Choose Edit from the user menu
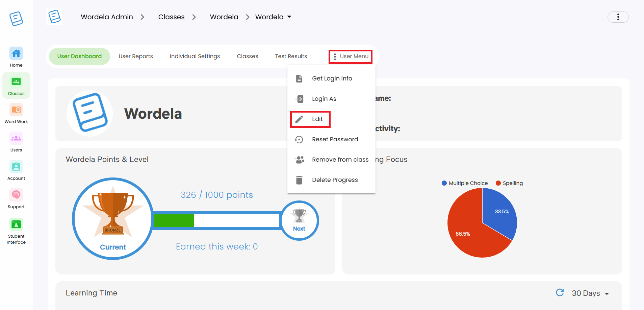644x310 pixels. click(x=310, y=119)
